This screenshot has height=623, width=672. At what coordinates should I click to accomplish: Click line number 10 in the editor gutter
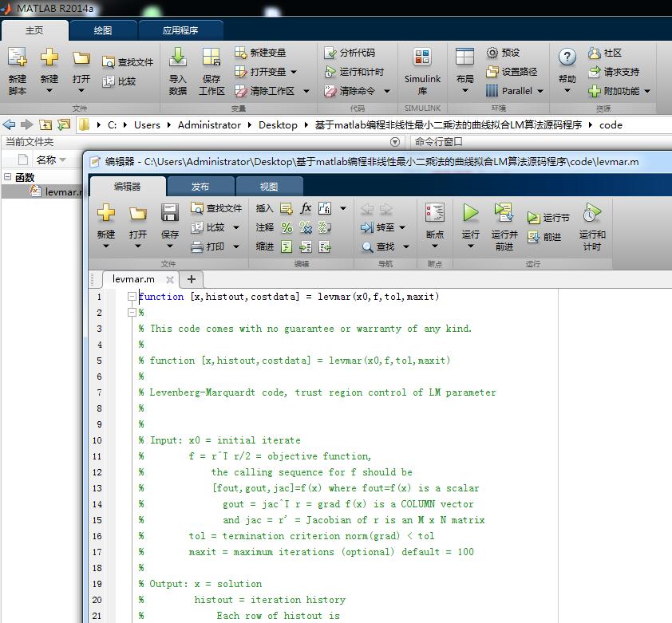pyautogui.click(x=97, y=440)
